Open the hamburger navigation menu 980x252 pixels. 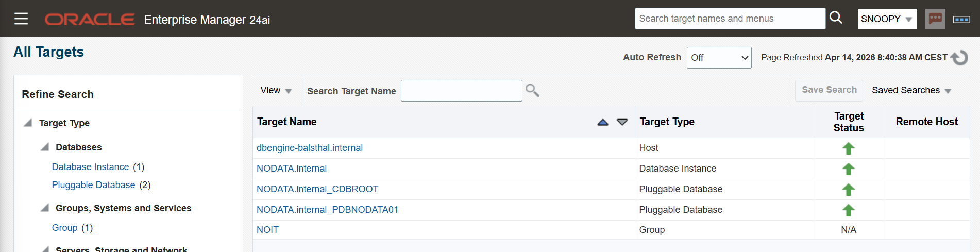click(x=21, y=19)
